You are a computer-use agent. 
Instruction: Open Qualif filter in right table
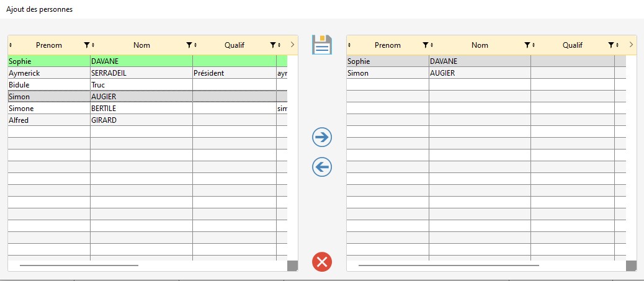[x=612, y=45]
